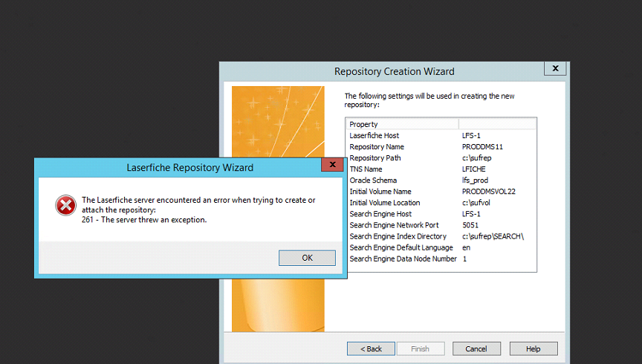This screenshot has width=642, height=364.
Task: Select the Oracle Schema property row
Action: [x=441, y=181]
